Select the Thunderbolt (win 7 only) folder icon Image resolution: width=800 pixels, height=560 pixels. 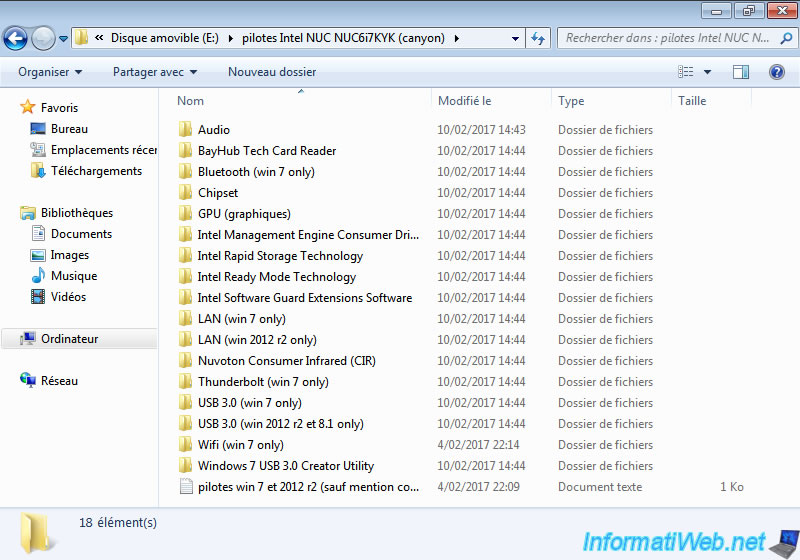click(x=186, y=381)
